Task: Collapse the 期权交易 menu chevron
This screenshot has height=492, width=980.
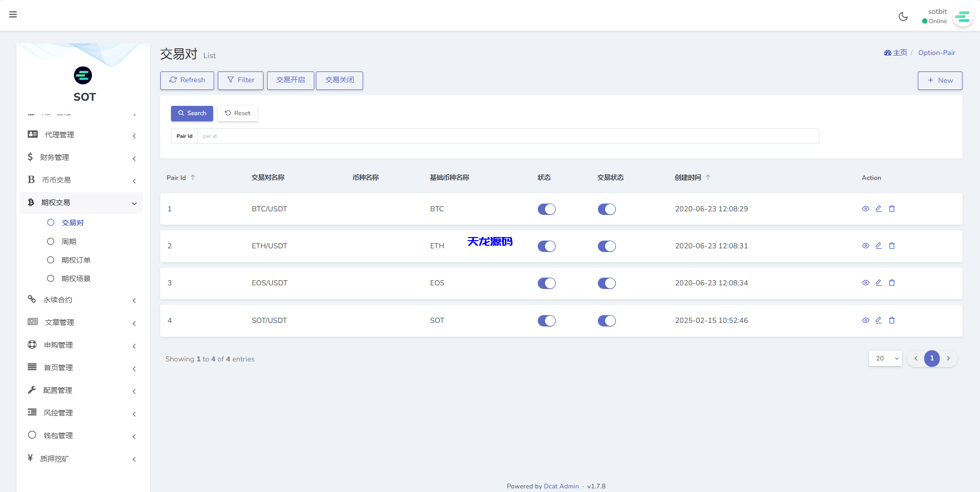Action: pyautogui.click(x=134, y=204)
